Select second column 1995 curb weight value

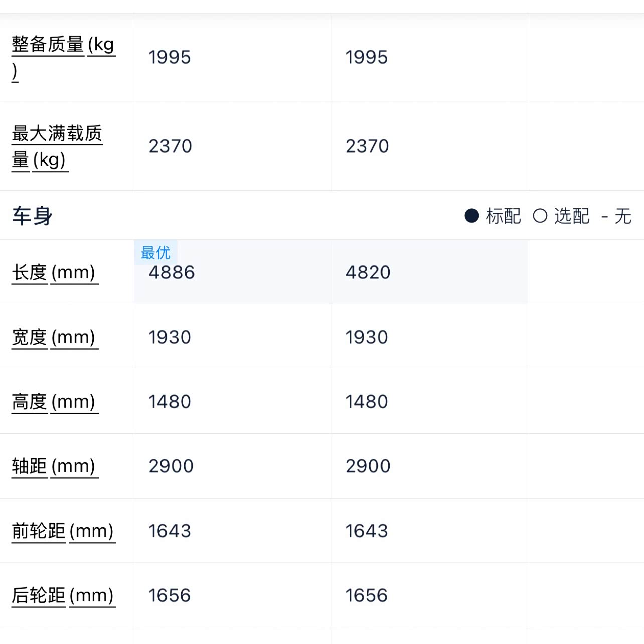pyautogui.click(x=367, y=57)
